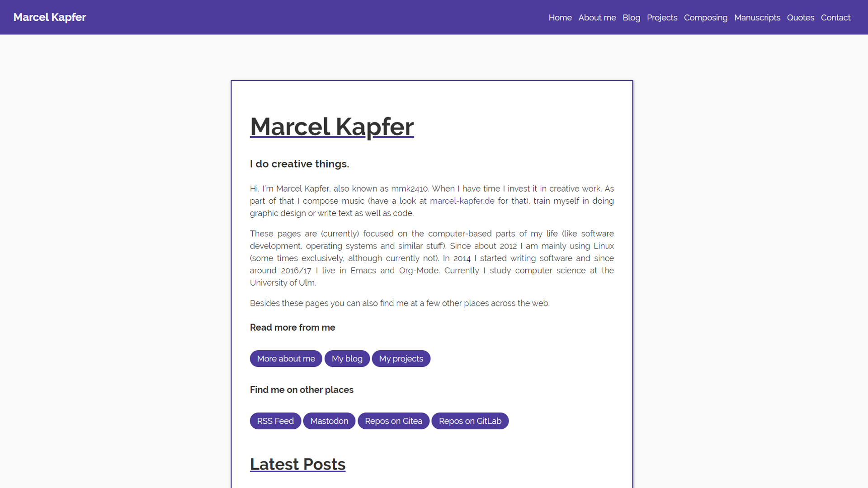Select Composing navigation tab
The image size is (868, 488).
(x=705, y=17)
